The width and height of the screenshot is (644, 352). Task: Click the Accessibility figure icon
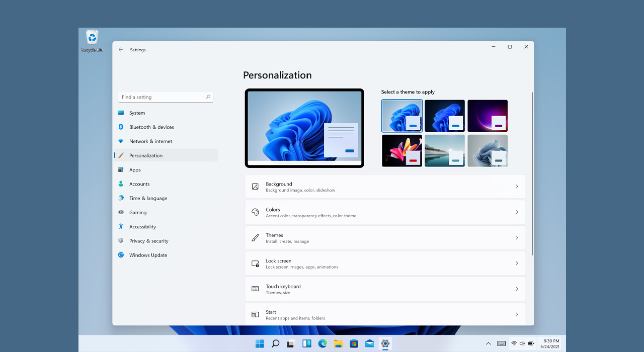point(121,226)
